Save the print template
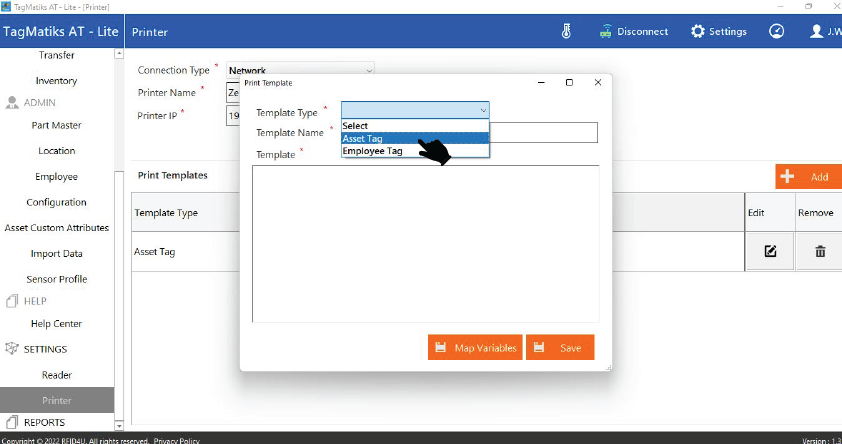The image size is (842, 444). 560,347
